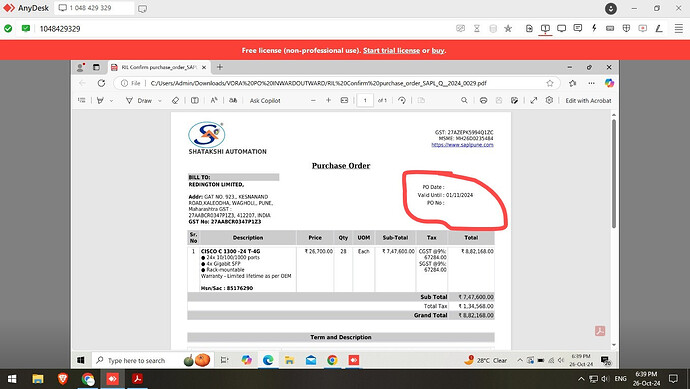
Task: Toggle the Read aloud button in PDF toolbar
Action: click(214, 100)
